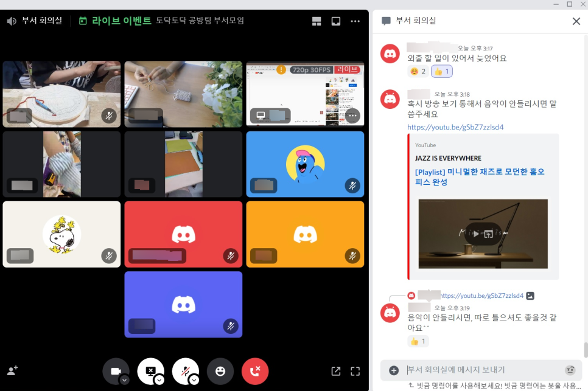Viewport: 588px width, 391px height.
Task: Unmute the microphone button
Action: [x=185, y=371]
